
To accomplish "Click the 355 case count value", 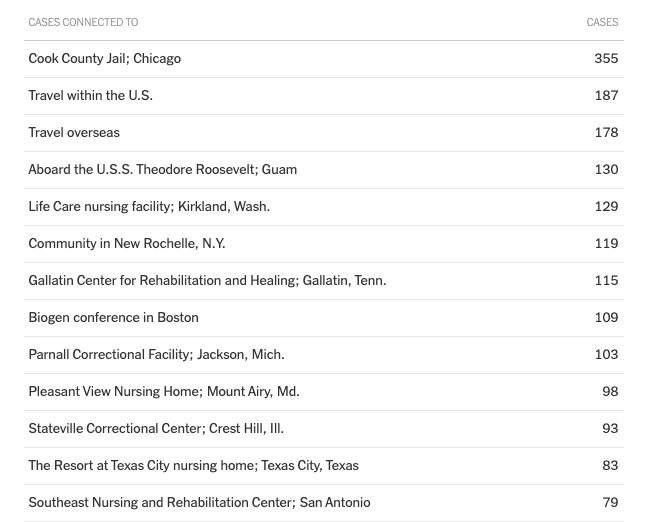I will coord(606,58).
